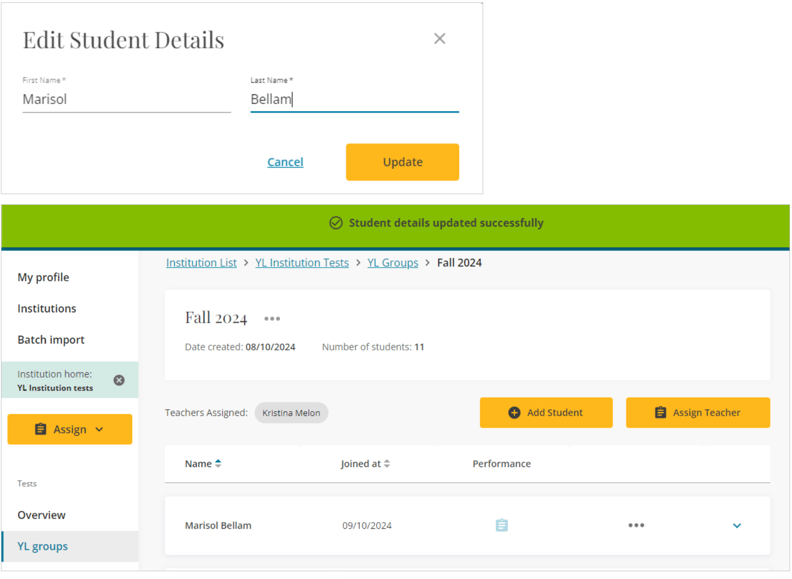
Task: Close the Edit Student Details dialog
Action: pos(439,39)
